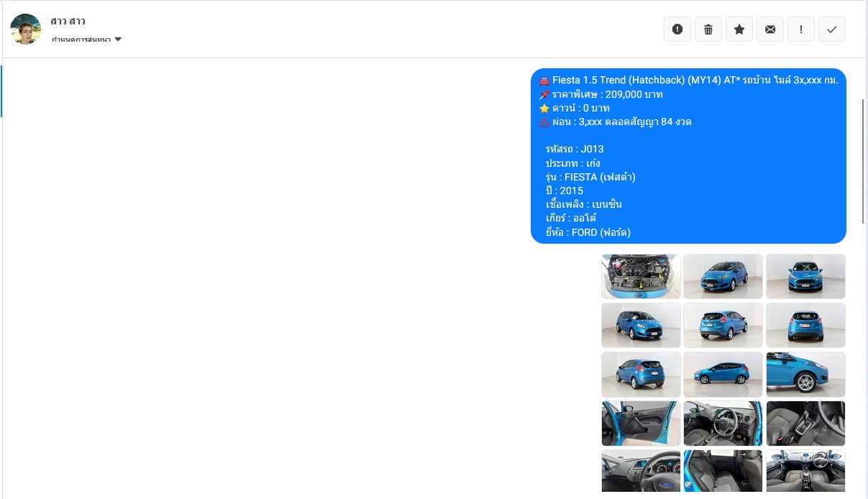
Task: Delete conversation with the trash icon
Action: pyautogui.click(x=708, y=29)
